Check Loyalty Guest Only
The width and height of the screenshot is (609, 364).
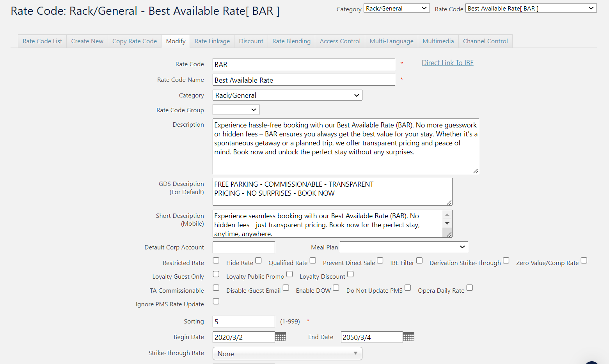(x=216, y=274)
